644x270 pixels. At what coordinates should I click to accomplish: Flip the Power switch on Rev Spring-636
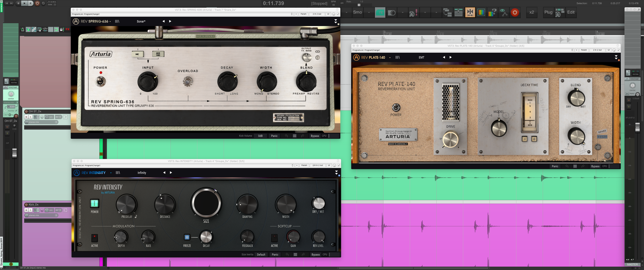click(x=101, y=81)
